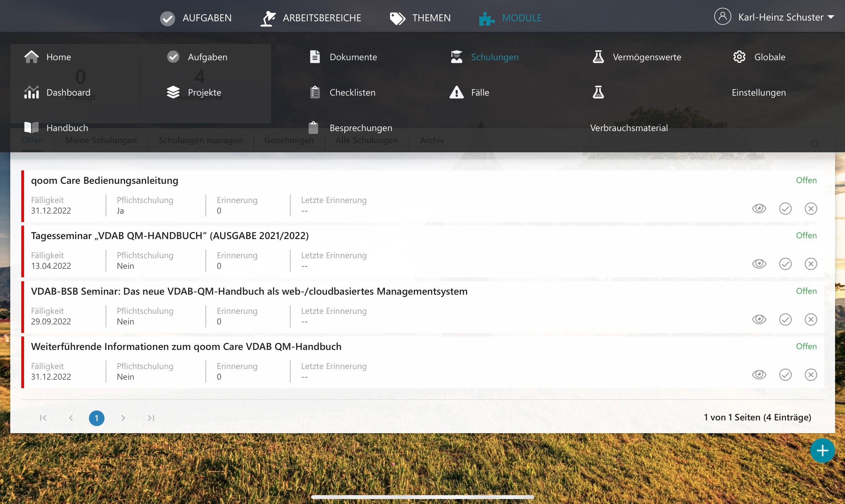Go to next page chevron

pos(123,418)
